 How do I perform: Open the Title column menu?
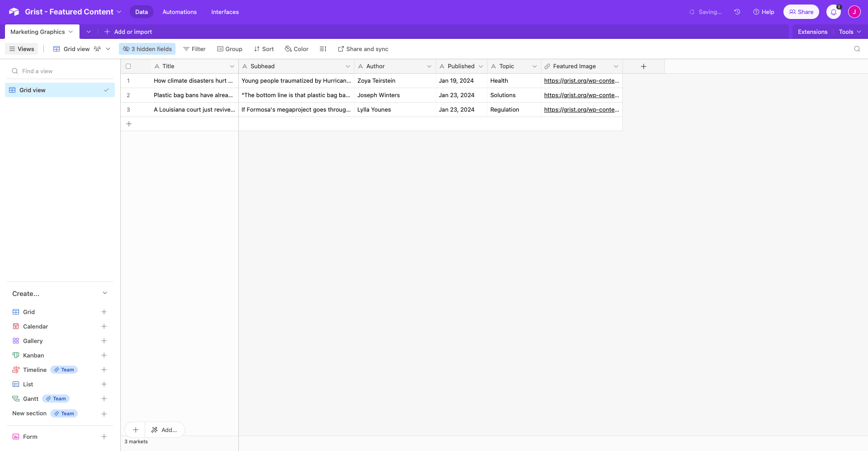click(x=232, y=66)
